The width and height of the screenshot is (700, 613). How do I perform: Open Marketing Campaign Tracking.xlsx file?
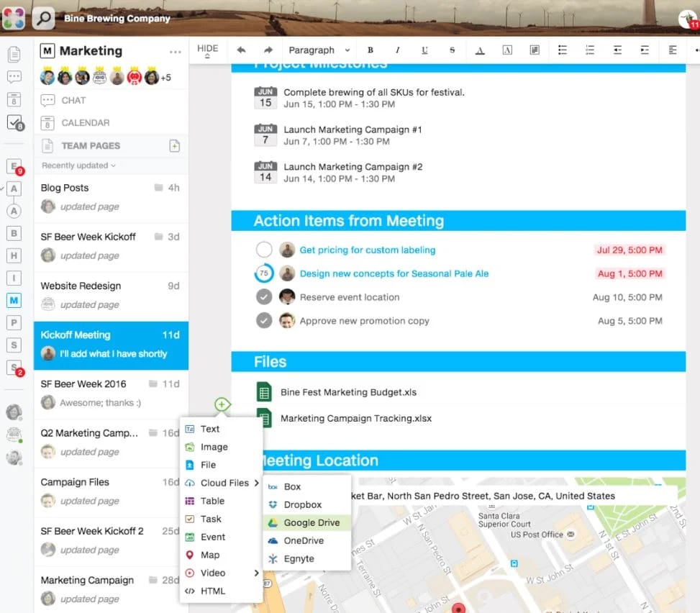[356, 418]
